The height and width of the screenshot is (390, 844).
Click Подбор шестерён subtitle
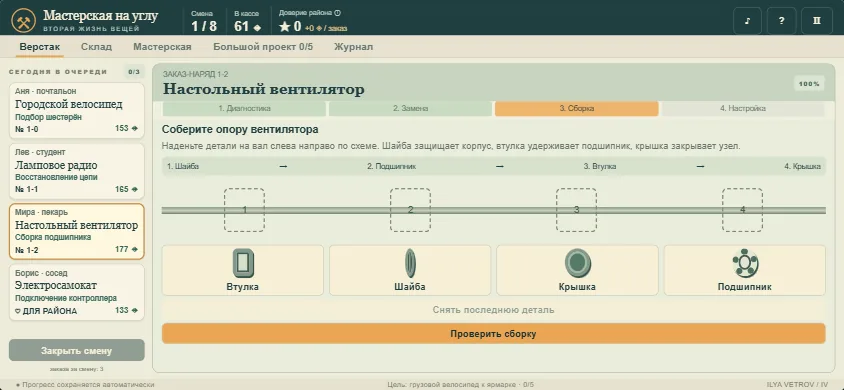coord(48,117)
